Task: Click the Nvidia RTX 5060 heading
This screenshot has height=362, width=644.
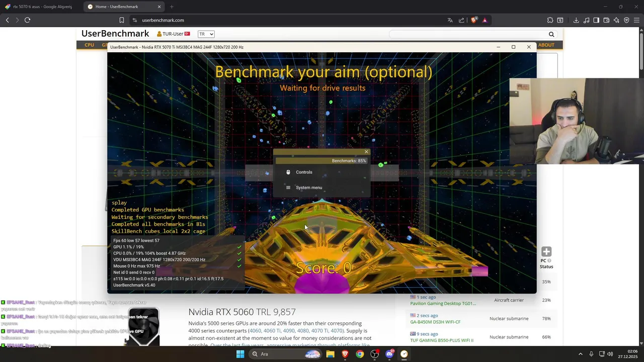Action: click(x=242, y=312)
